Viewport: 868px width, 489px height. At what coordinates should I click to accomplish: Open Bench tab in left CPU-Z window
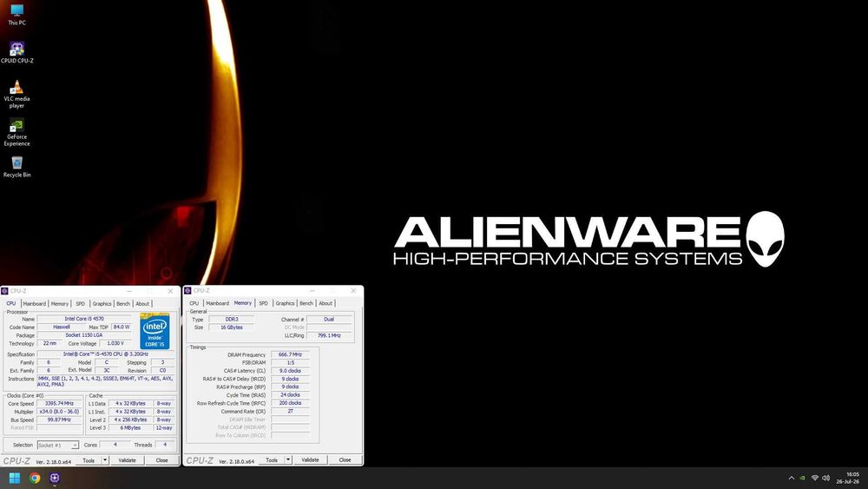pyautogui.click(x=123, y=303)
